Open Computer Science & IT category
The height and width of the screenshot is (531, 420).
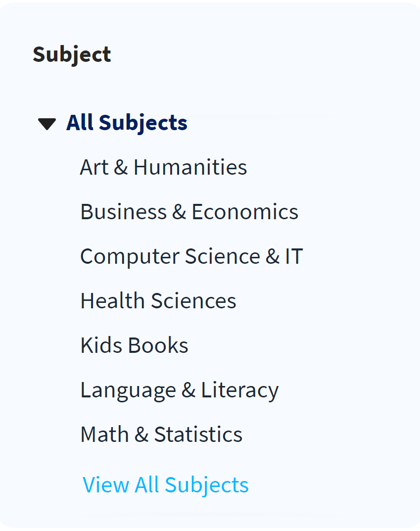pos(191,256)
